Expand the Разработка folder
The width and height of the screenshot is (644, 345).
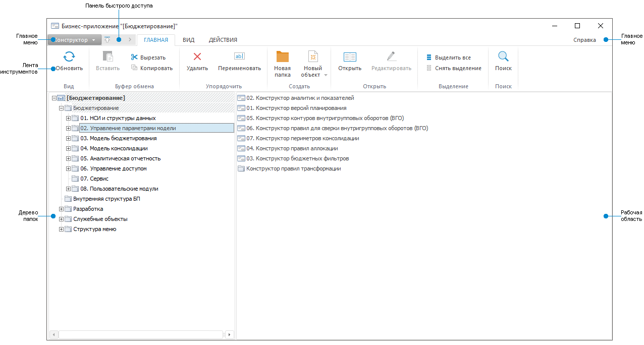click(61, 209)
